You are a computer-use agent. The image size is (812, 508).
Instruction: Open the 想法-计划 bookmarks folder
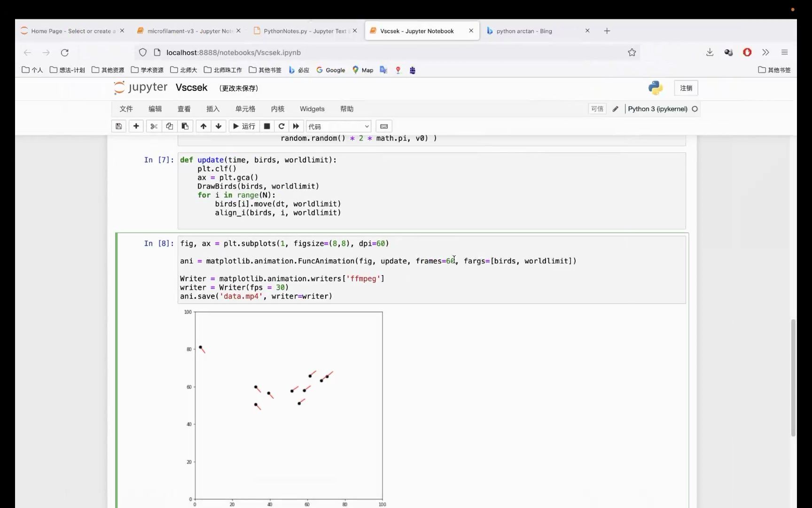tap(67, 70)
